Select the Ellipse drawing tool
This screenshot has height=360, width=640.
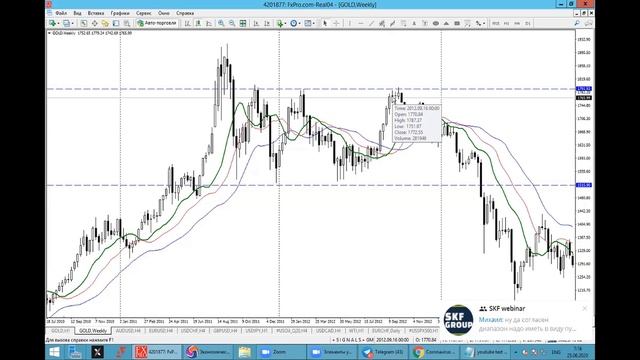click(436, 23)
